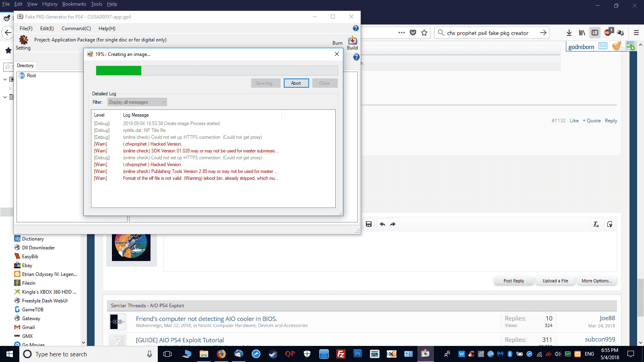644x362 pixels.
Task: Open the 'Friend's computer not detecting AIO cooler' thread
Action: (x=206, y=319)
